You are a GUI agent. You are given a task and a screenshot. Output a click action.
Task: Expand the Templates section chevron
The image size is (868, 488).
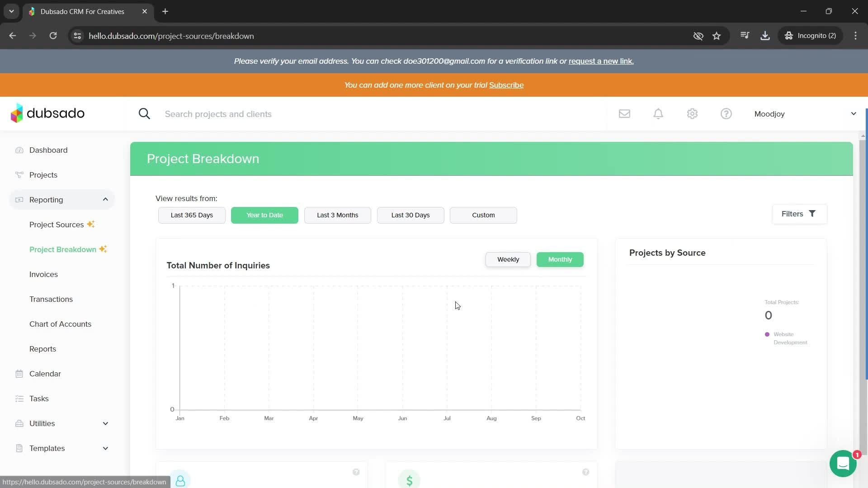(x=105, y=448)
